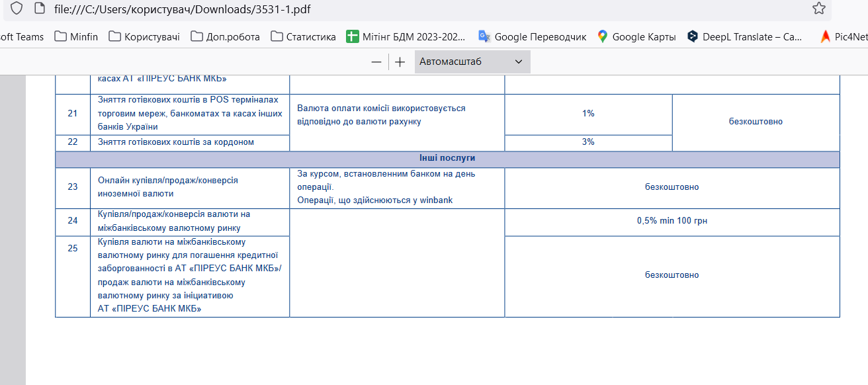Image resolution: width=868 pixels, height=385 pixels.
Task: Select text заборгованності в АТ «ПІРЕУС БАНК МКБ»/
Action: coord(190,268)
